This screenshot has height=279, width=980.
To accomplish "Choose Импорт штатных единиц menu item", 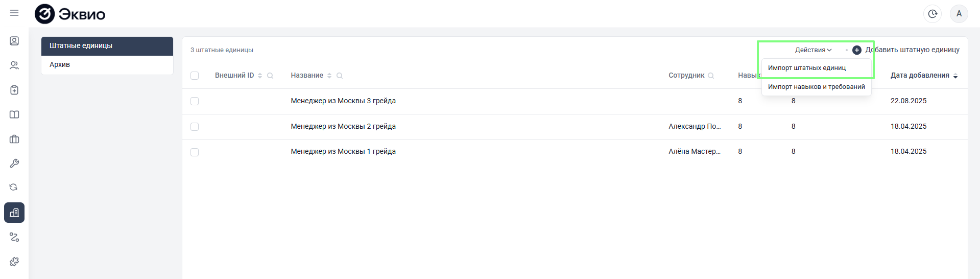I will (x=807, y=68).
